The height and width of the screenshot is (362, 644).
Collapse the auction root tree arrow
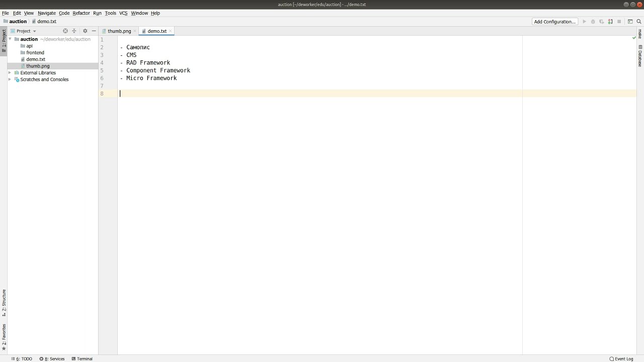(x=10, y=39)
